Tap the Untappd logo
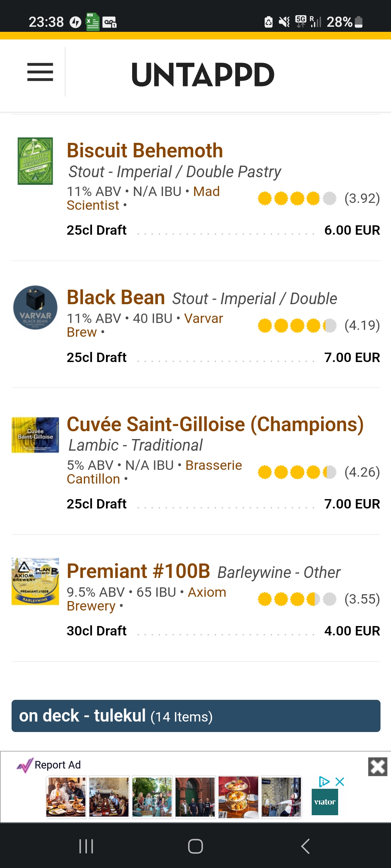This screenshot has width=391, height=868. (203, 75)
